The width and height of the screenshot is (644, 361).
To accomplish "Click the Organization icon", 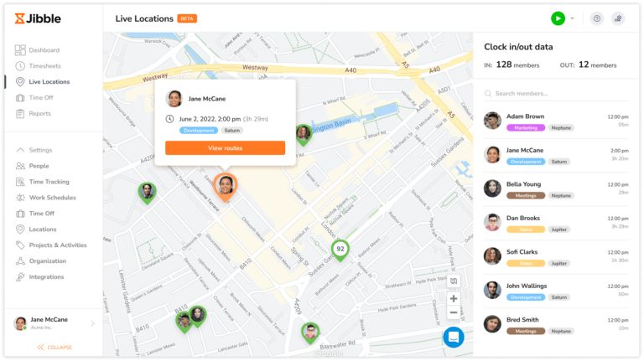I will 20,260.
